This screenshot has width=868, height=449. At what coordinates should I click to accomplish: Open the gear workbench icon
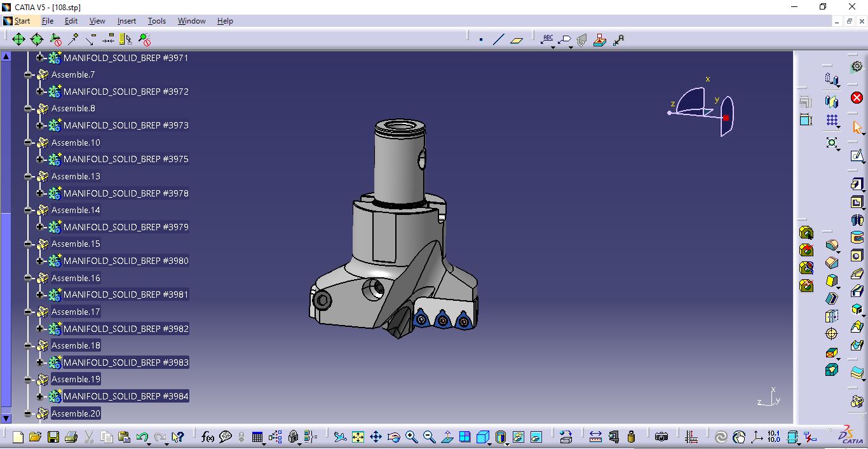[857, 66]
